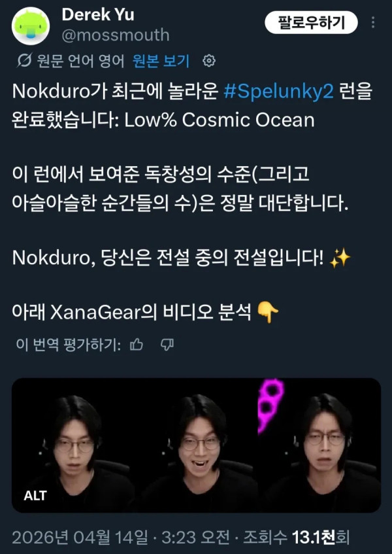Open Derek Yu's green profile avatar
Viewport: 392px width, 554px height.
(x=31, y=26)
